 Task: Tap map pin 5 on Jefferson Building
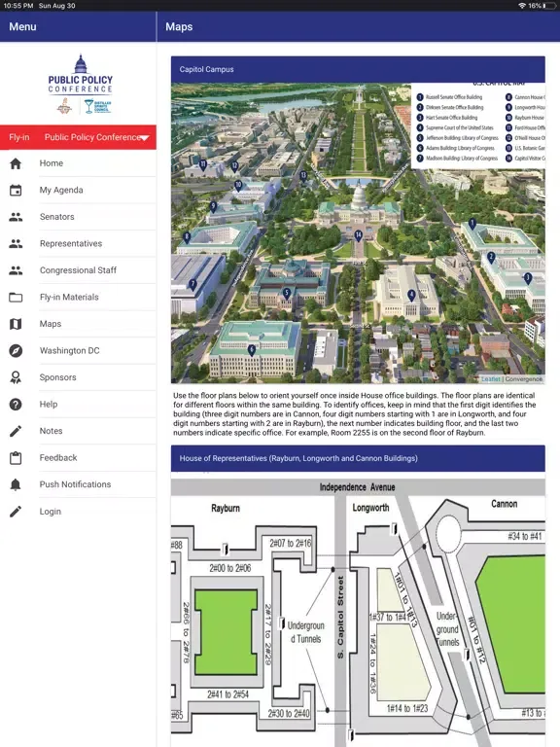[x=286, y=294]
